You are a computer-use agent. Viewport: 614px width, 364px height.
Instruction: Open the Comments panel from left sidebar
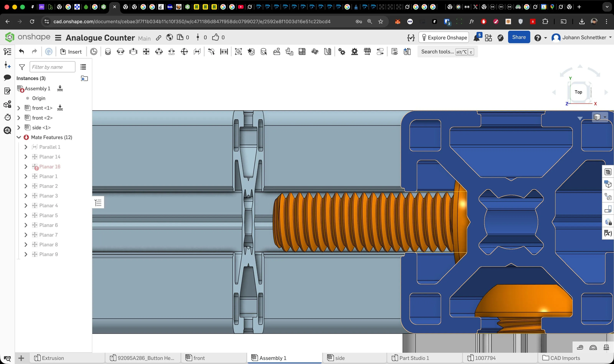click(7, 78)
